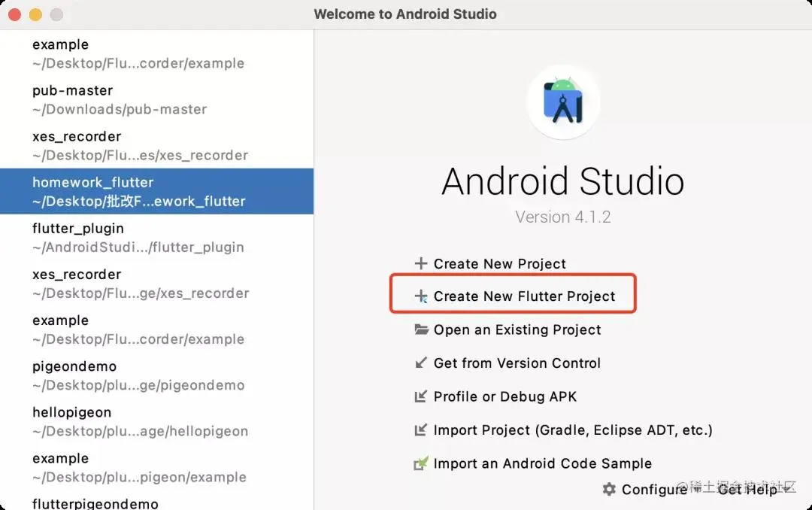Viewport: 812px width, 510px height.
Task: Select the highlighted homework_flutter project
Action: click(157, 191)
